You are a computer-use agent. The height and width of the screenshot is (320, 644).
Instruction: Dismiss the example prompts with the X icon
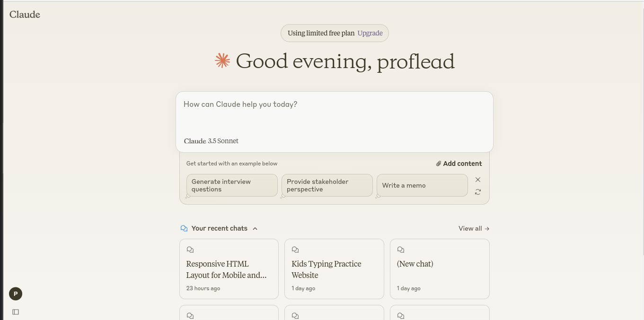pyautogui.click(x=478, y=180)
